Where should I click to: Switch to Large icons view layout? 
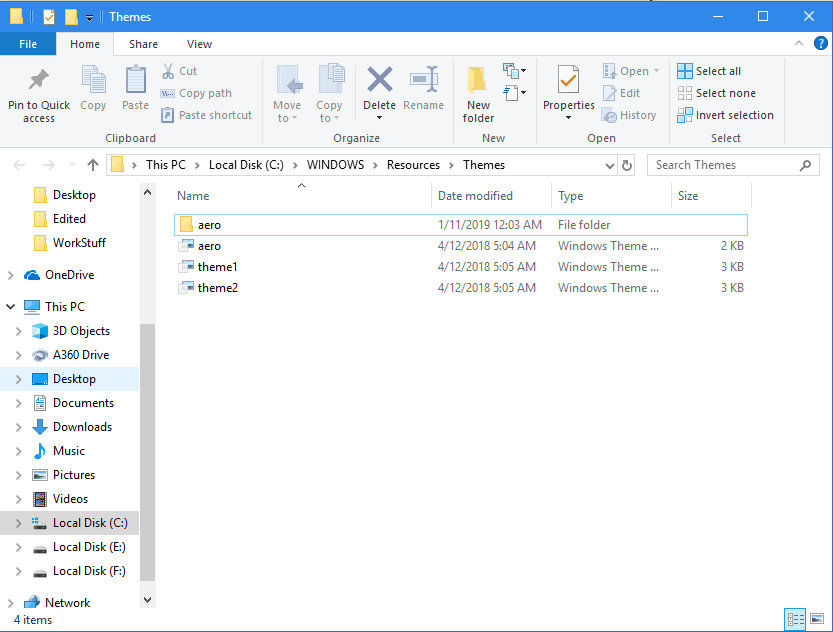(x=817, y=619)
